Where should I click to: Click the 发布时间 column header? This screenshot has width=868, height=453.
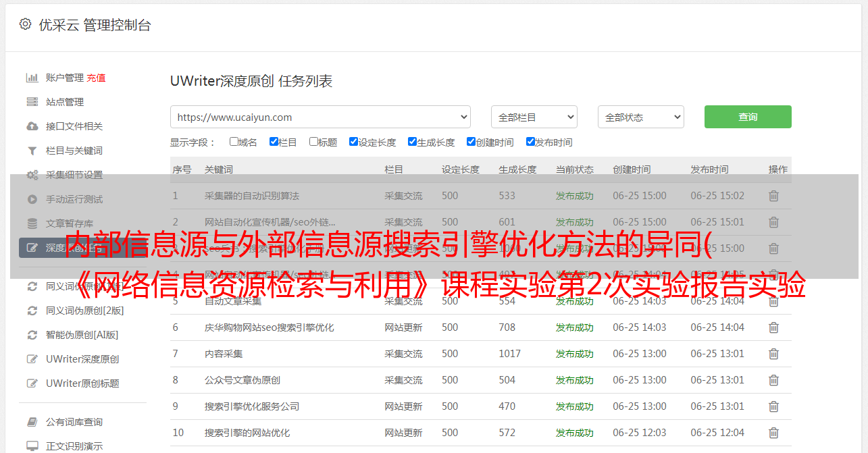point(709,169)
